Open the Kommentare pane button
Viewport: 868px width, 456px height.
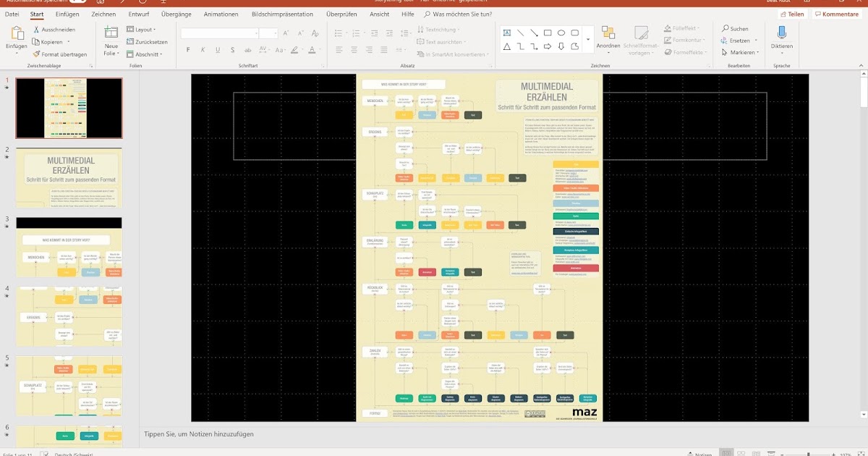click(836, 14)
